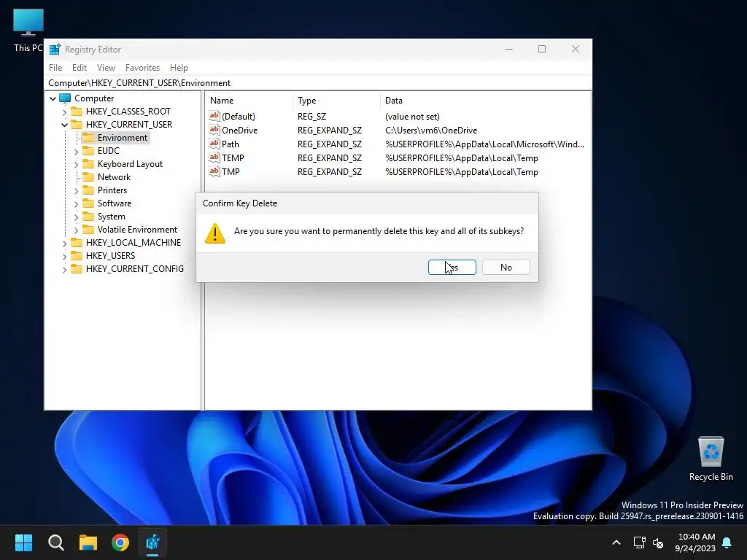Image resolution: width=747 pixels, height=560 pixels.
Task: Click the Volatile Environment folder icon
Action: tap(88, 229)
